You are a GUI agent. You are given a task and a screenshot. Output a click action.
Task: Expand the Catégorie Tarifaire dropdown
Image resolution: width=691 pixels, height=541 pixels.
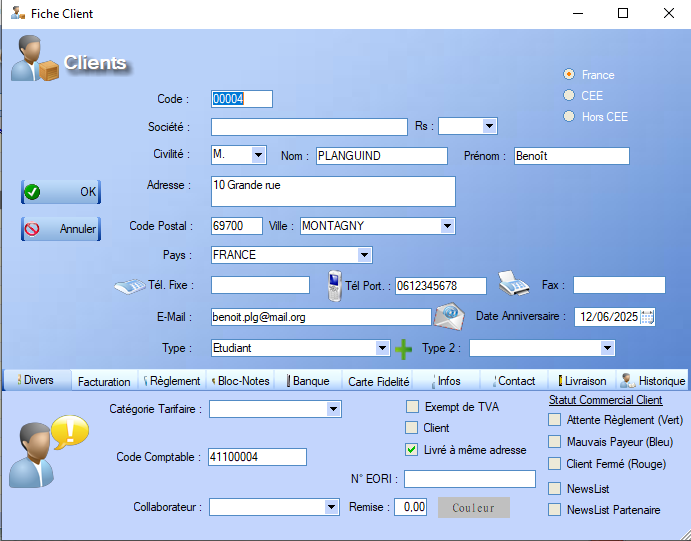pos(332,409)
